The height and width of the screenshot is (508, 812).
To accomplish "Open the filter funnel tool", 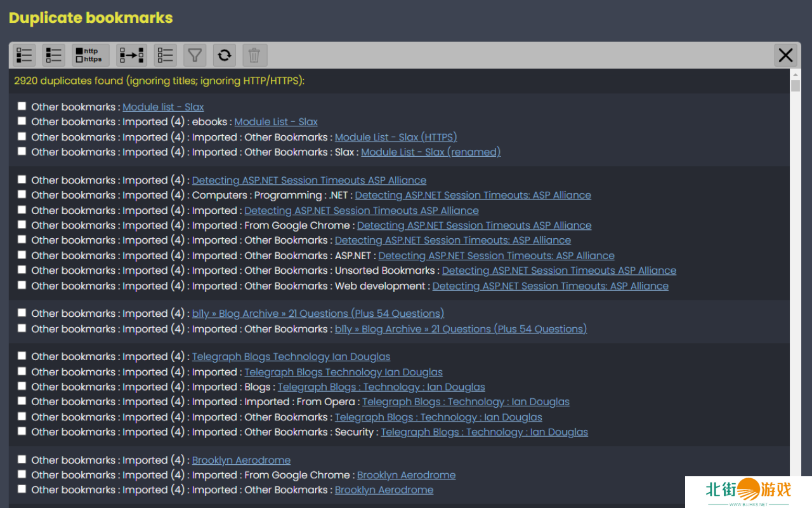I will 195,55.
